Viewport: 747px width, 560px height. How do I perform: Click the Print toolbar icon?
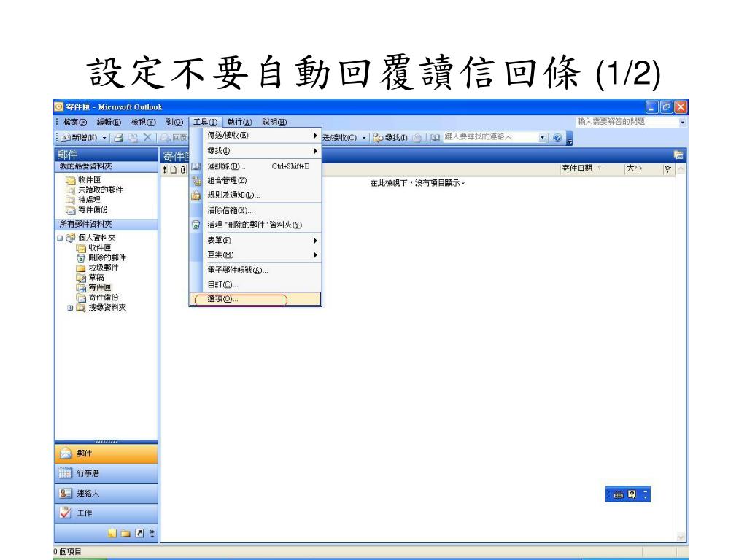point(119,138)
